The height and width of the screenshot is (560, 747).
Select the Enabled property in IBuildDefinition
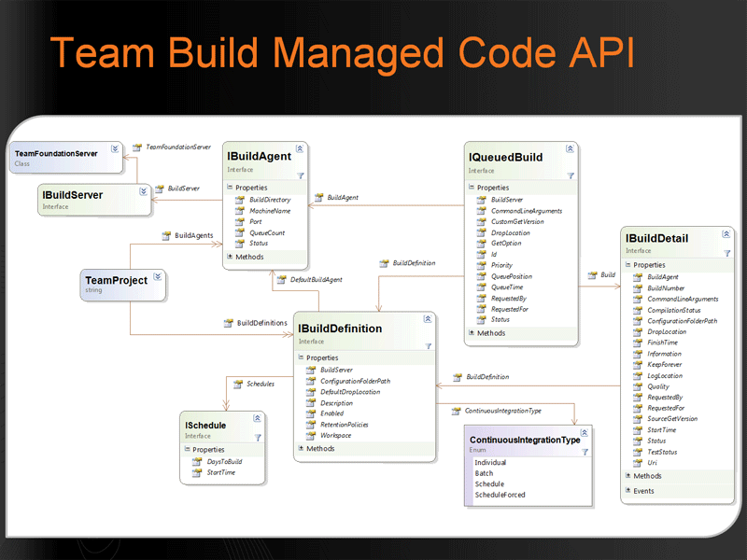(331, 413)
